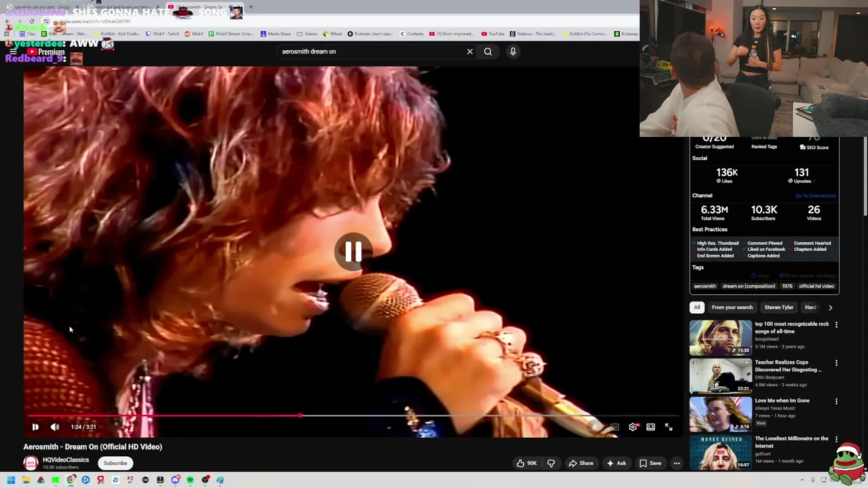Click the 131 Upvotes statistic
Viewport: 868px width, 488px height.
(801, 176)
